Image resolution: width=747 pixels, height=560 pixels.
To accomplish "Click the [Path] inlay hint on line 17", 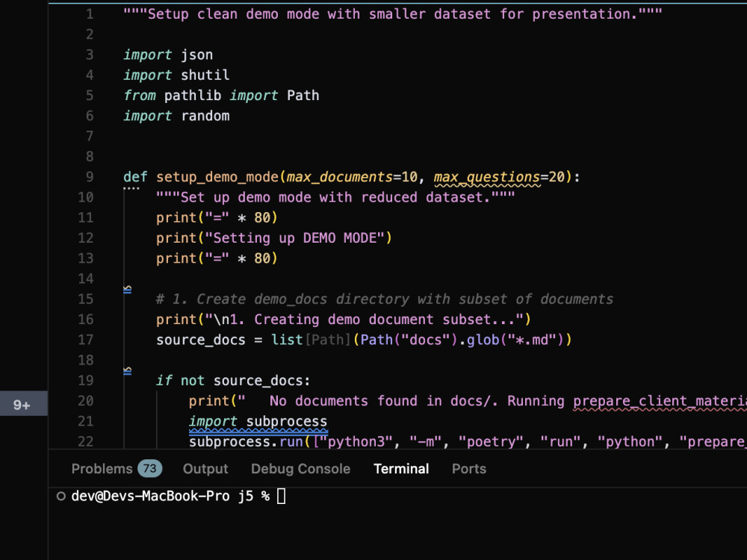I will point(328,340).
